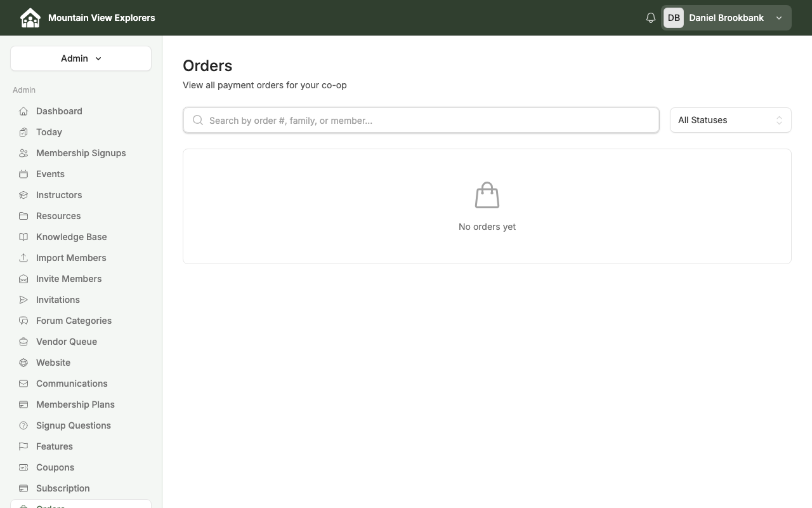Open Membership Plans
Screen dimensions: 812x508
pos(81,404)
